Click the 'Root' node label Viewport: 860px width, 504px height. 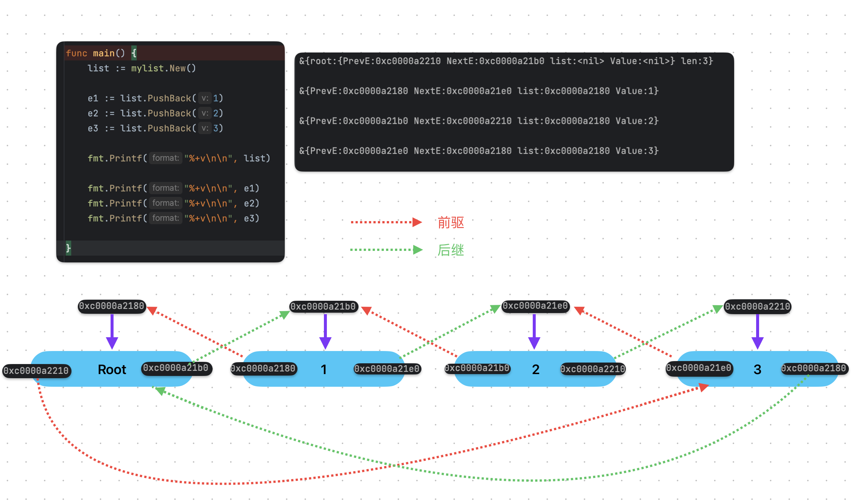point(112,370)
